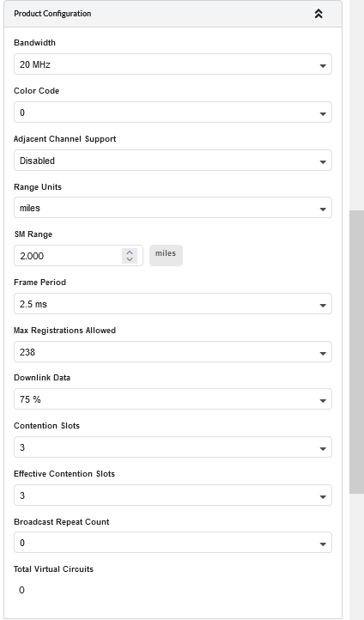364x620 pixels.
Task: Click the Frame Period field label
Action: [39, 283]
